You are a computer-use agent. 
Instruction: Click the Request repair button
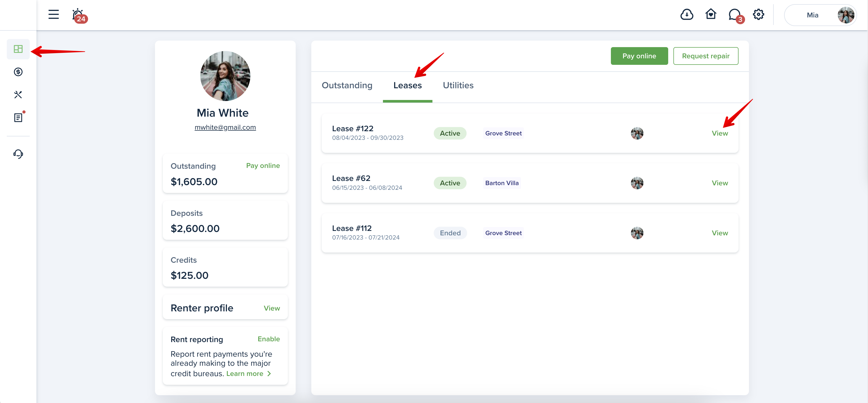pos(706,56)
